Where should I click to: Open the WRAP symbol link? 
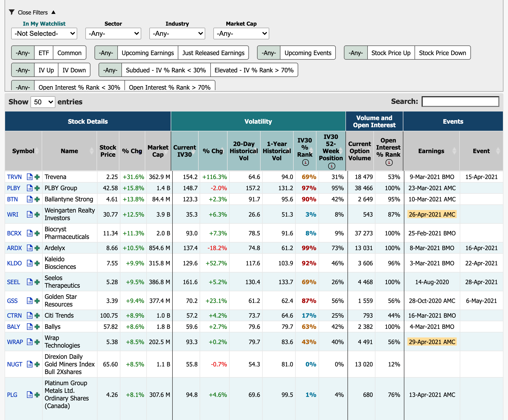pos(15,342)
